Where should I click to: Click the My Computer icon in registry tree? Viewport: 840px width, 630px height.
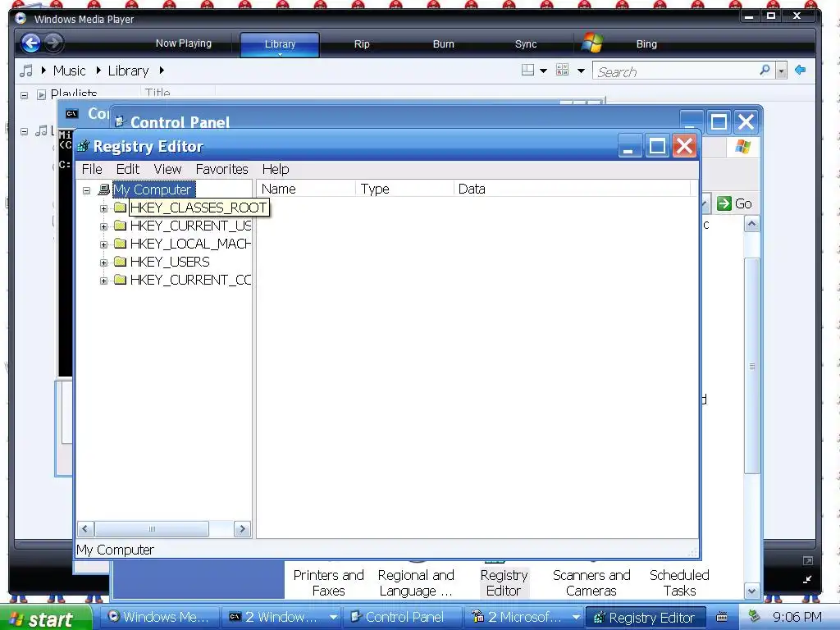pyautogui.click(x=104, y=189)
